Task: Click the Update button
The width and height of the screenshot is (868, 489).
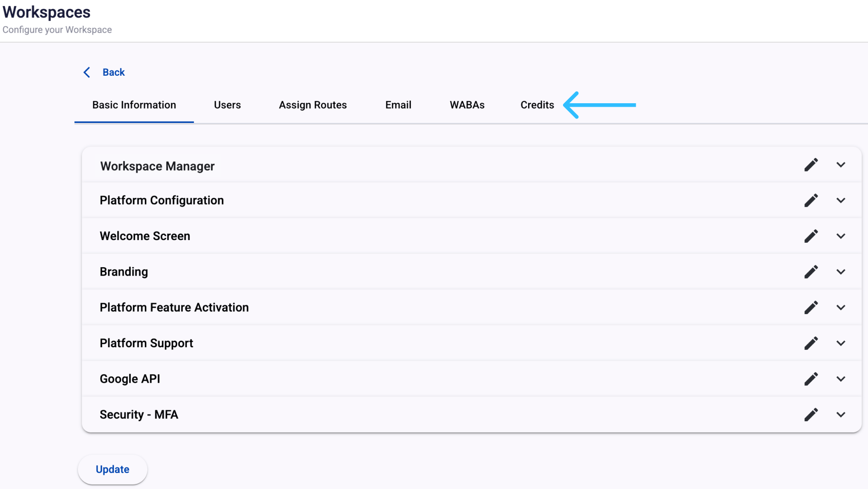Action: pyautogui.click(x=112, y=469)
